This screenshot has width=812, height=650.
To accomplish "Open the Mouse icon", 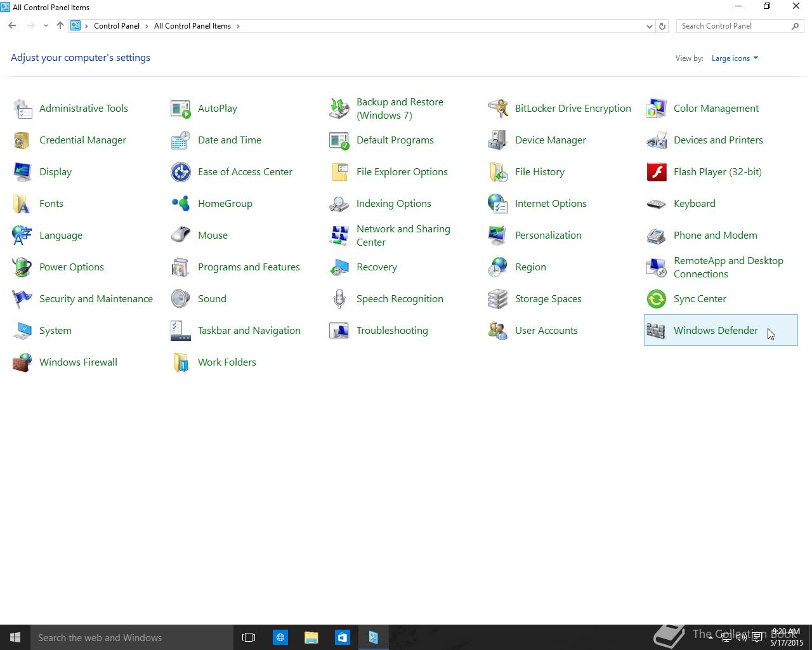I will point(181,235).
